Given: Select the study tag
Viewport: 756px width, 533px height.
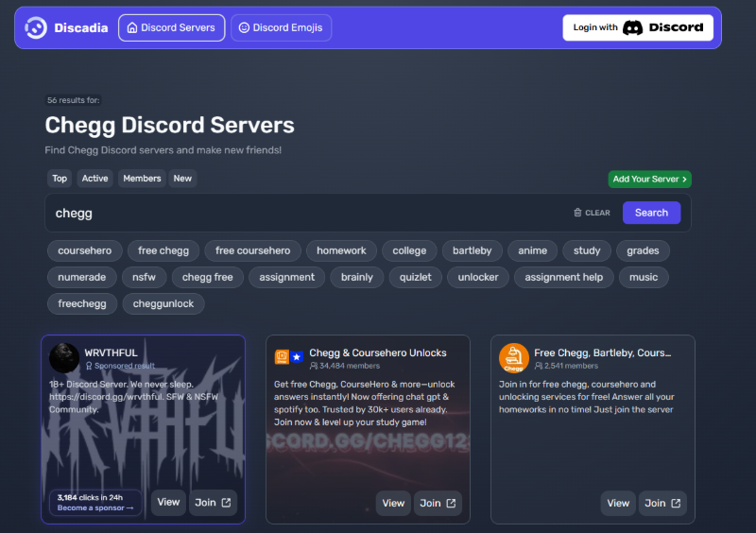Looking at the screenshot, I should tap(587, 250).
